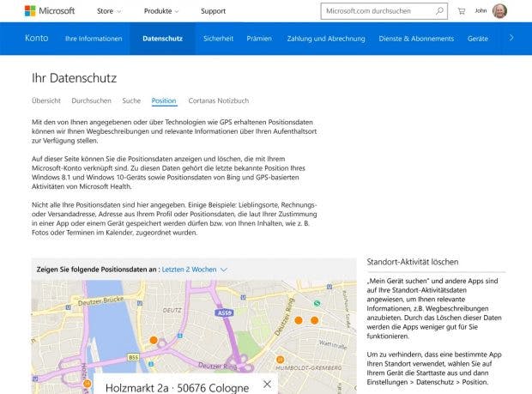
Task: Select the Position sub-tab
Action: (164, 100)
